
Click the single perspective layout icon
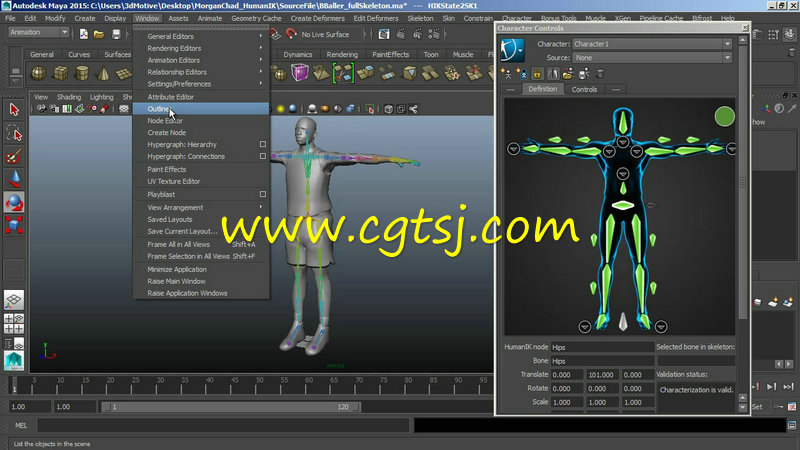[x=14, y=300]
